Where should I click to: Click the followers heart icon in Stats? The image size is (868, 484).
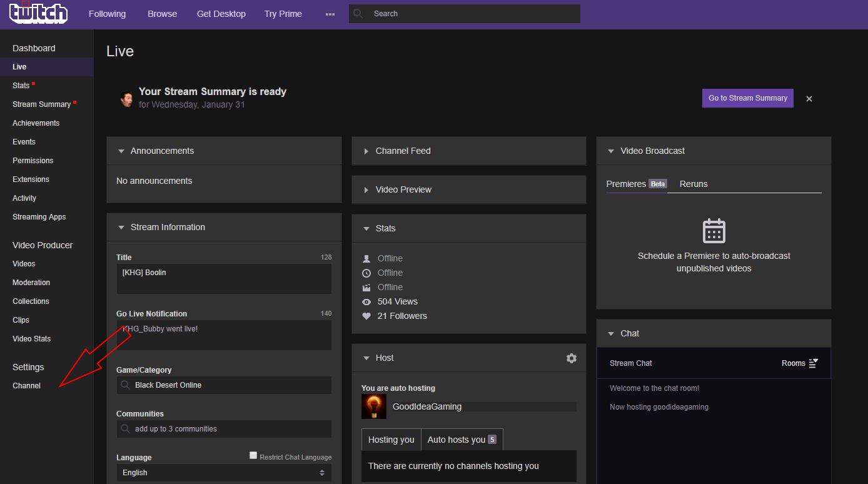pyautogui.click(x=367, y=316)
